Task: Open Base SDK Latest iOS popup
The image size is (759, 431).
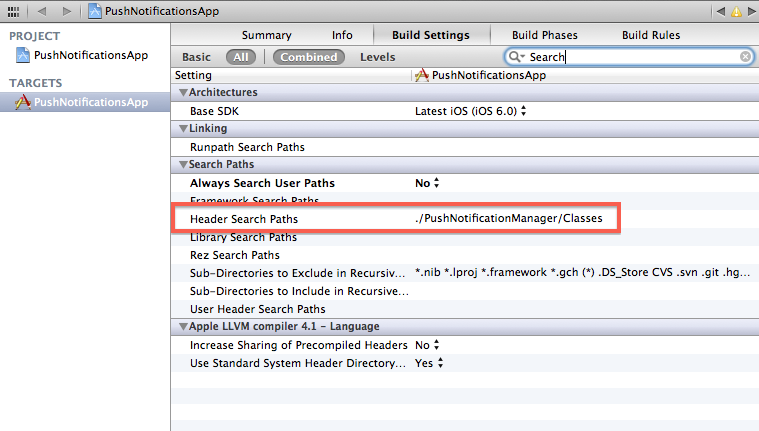Action: 471,111
